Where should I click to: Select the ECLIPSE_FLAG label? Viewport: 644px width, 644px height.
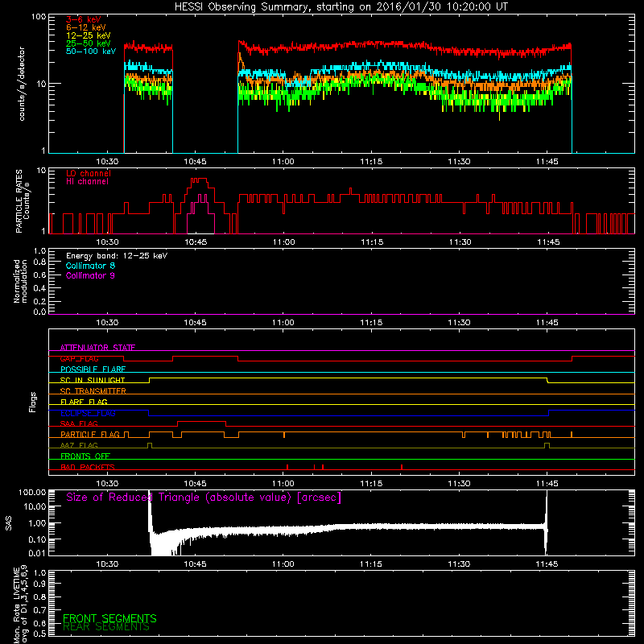pos(88,413)
